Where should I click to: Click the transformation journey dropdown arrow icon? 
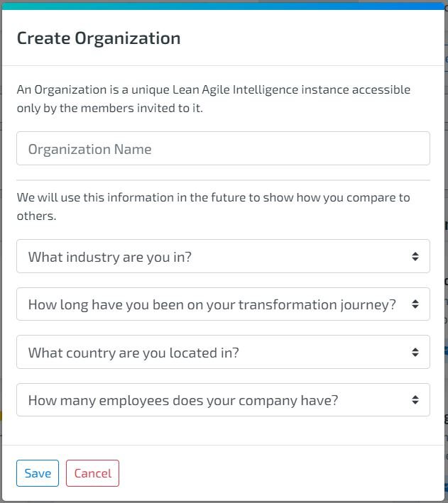point(415,304)
